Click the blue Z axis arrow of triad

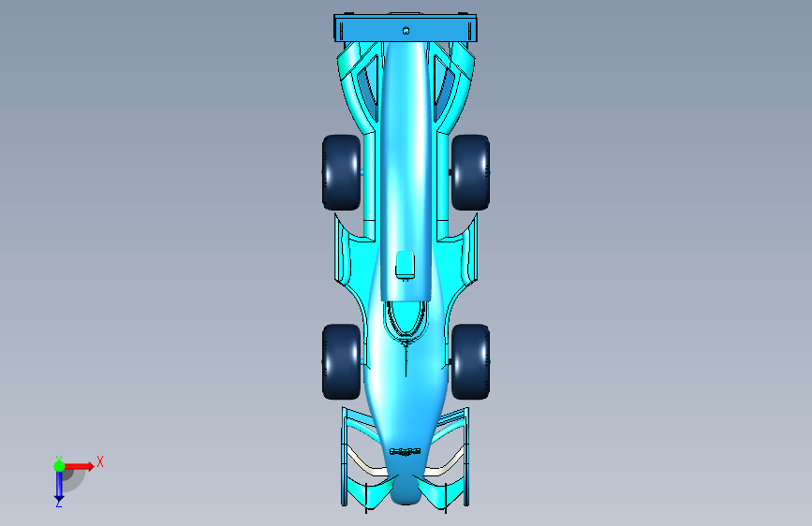coord(59,486)
